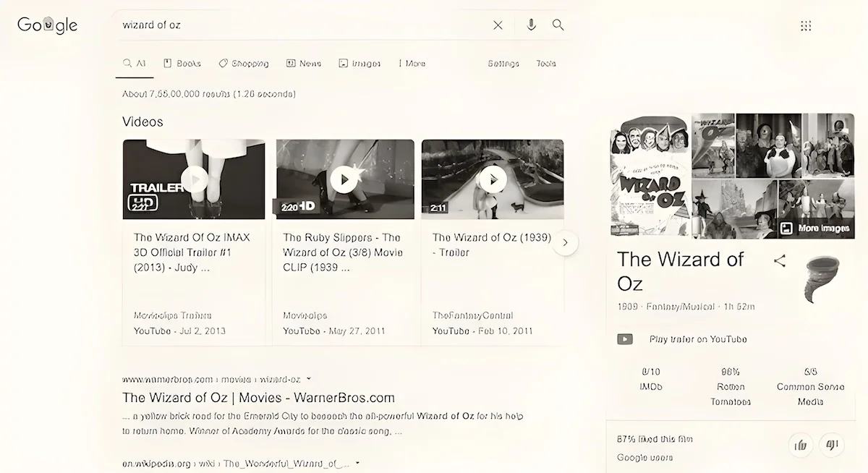868x473 pixels.
Task: Play the IMAX 3D Official Trailer video
Action: pos(194,179)
